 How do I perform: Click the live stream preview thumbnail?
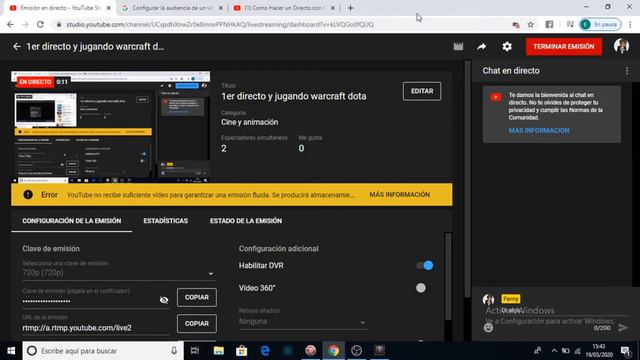pyautogui.click(x=111, y=127)
